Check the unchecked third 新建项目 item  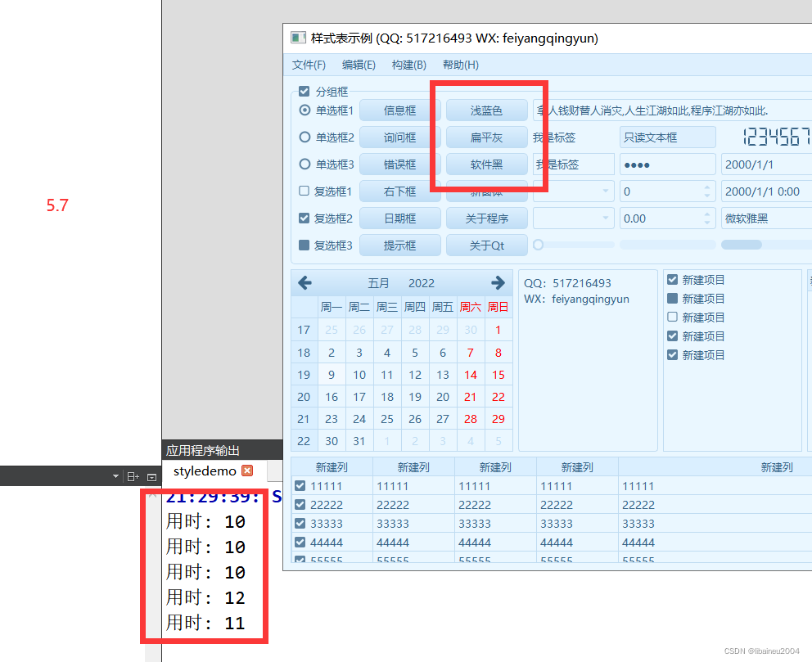(x=672, y=317)
